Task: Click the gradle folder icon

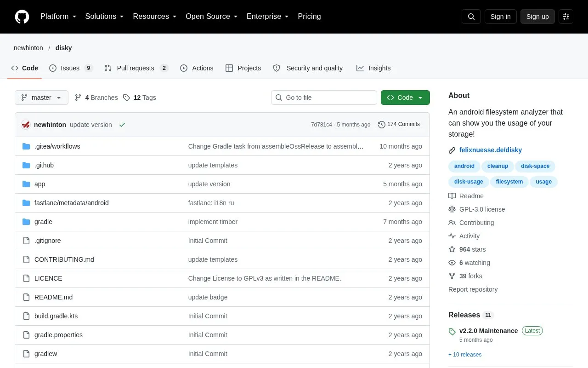Action: (x=26, y=222)
